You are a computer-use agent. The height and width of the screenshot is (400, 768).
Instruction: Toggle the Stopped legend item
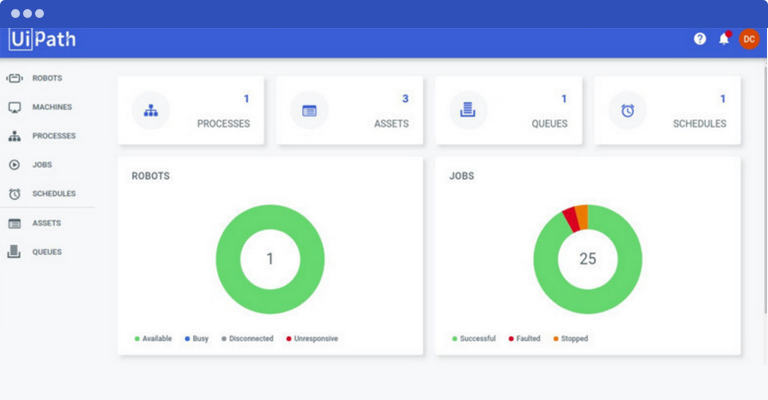pos(571,339)
